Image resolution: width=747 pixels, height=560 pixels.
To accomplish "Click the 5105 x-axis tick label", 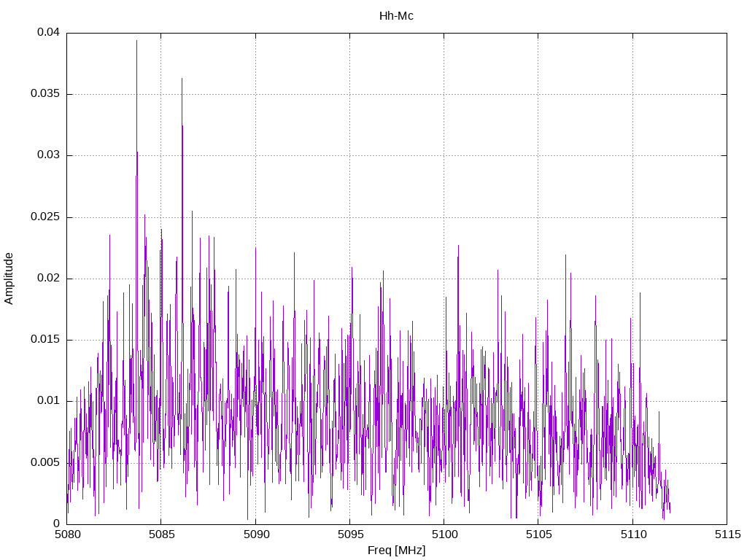I will (539, 534).
